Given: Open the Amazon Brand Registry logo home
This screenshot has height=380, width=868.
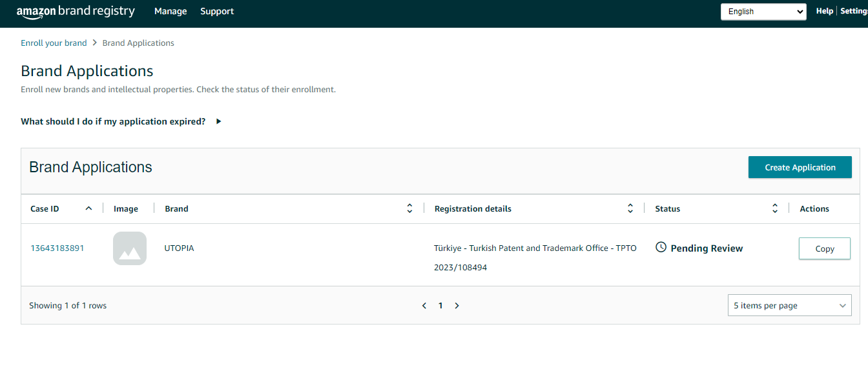Looking at the screenshot, I should coord(76,12).
